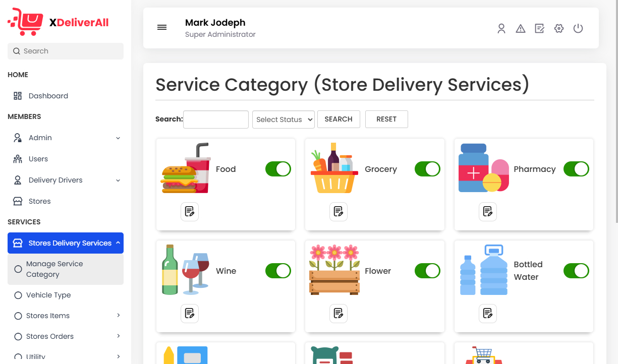
Task: Click the Users group icon in sidebar
Action: (18, 159)
